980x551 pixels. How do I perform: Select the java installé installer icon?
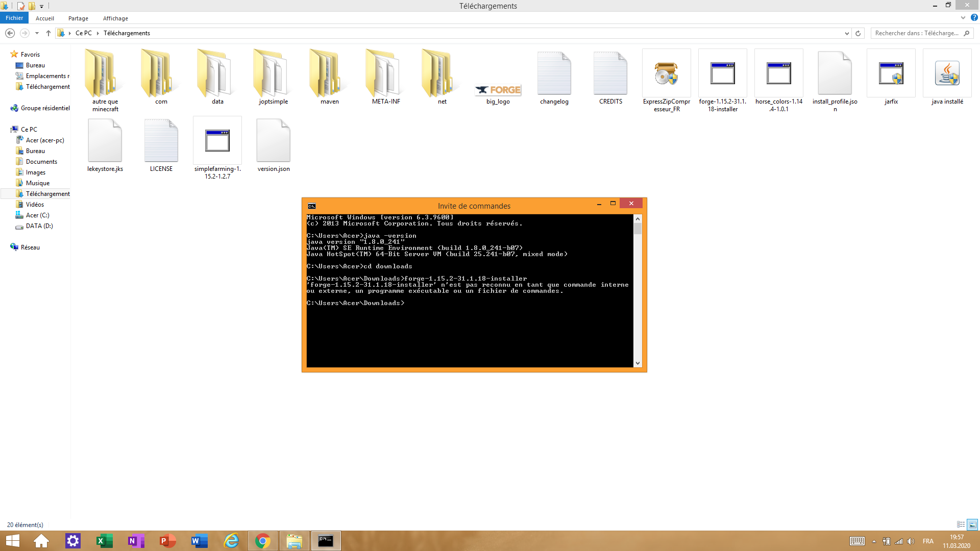[x=947, y=74]
